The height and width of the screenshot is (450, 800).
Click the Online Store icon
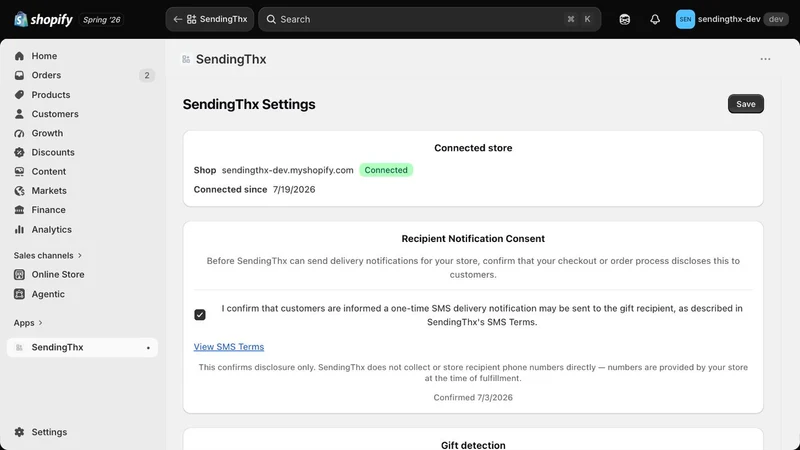[19, 274]
